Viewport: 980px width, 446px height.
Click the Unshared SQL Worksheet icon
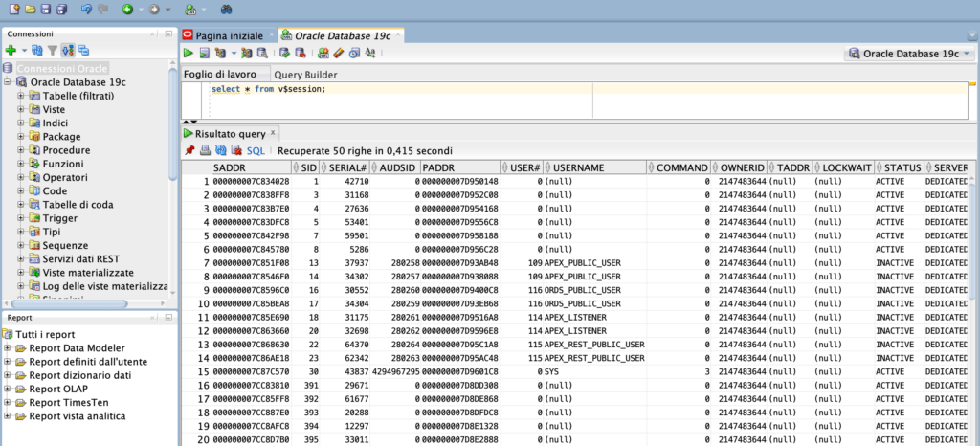[x=323, y=53]
